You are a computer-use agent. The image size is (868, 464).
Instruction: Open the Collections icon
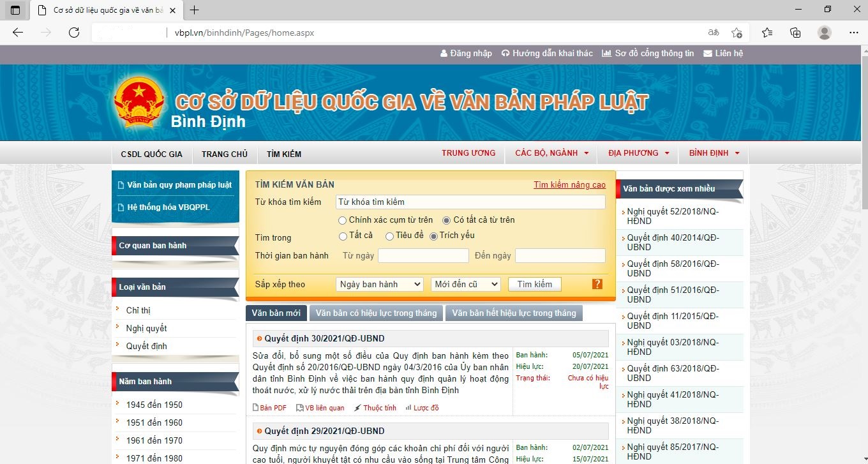795,33
